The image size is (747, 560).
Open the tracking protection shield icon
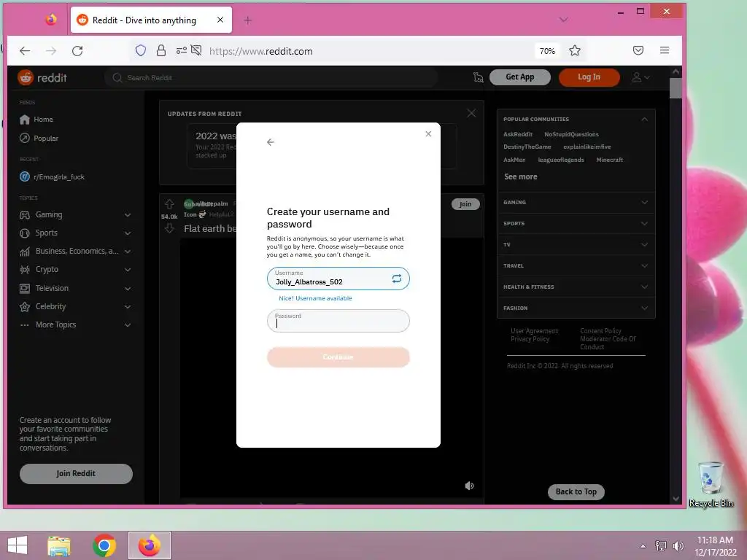(141, 50)
